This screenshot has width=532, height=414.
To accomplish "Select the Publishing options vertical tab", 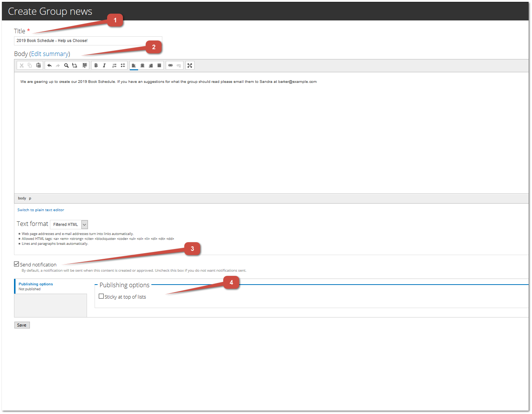I will [x=51, y=286].
